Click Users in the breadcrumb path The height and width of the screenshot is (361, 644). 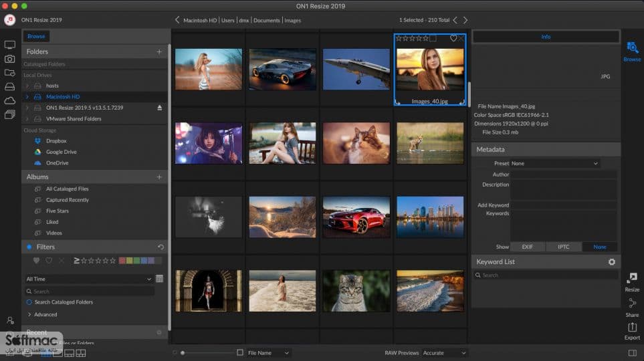pos(228,20)
